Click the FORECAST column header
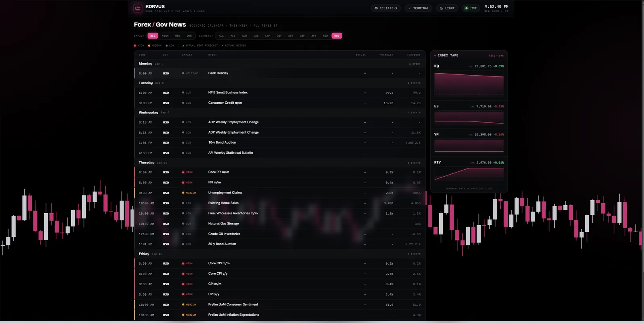Image resolution: width=644 pixels, height=323 pixels. coord(386,55)
